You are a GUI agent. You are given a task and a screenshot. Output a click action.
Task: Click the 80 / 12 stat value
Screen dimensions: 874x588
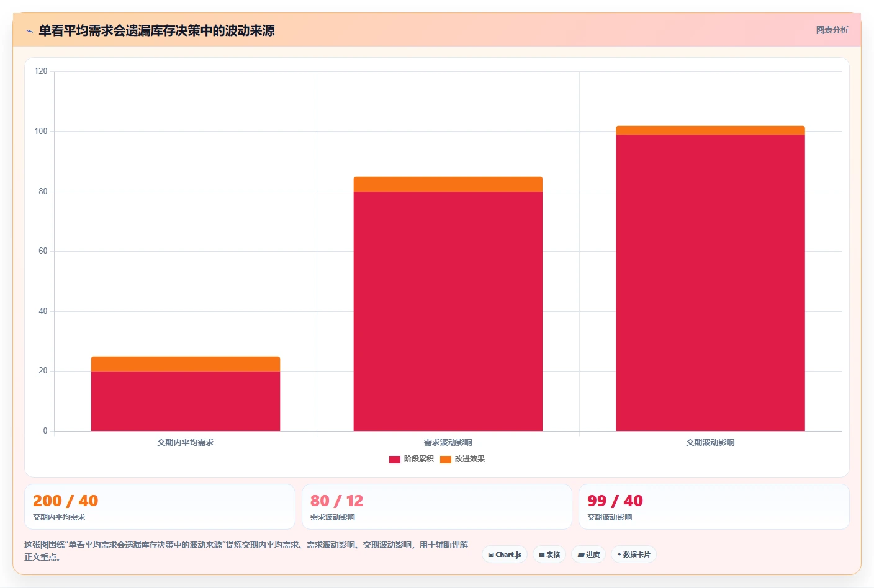[336, 501]
